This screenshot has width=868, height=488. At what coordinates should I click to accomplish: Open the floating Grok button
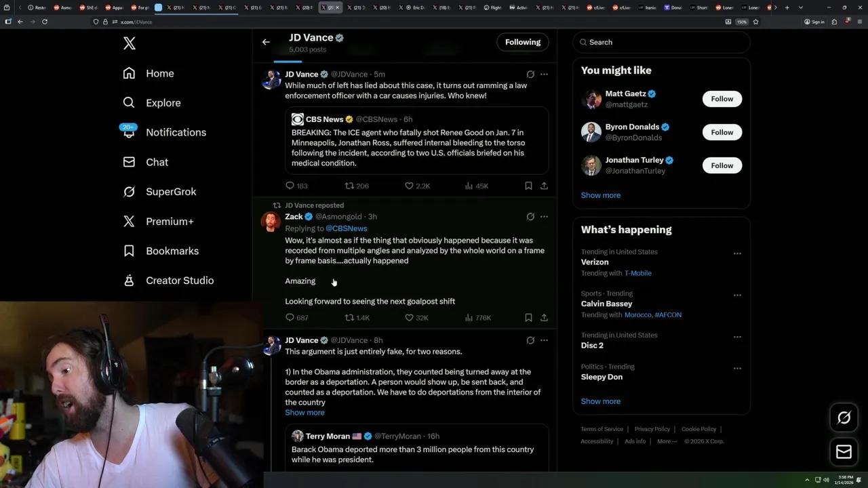[844, 418]
